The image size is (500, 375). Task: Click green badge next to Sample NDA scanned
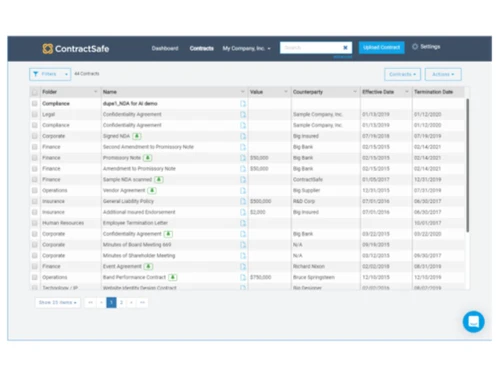point(159,179)
